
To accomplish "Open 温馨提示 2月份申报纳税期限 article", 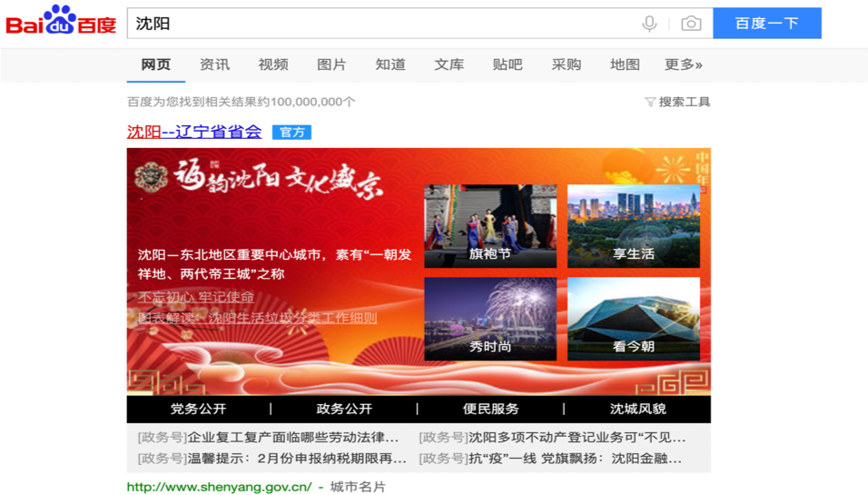I will pos(271,459).
